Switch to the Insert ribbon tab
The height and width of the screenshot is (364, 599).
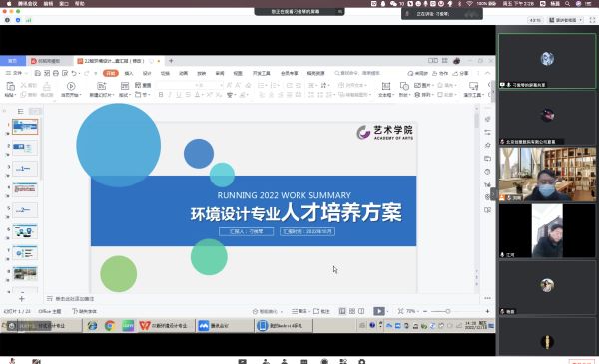(x=129, y=73)
